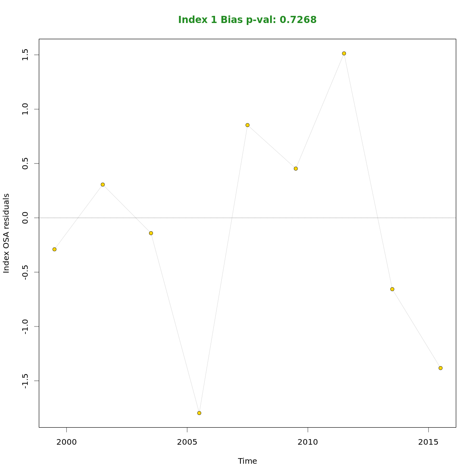Click the data point near -0.65 residual

392,289
